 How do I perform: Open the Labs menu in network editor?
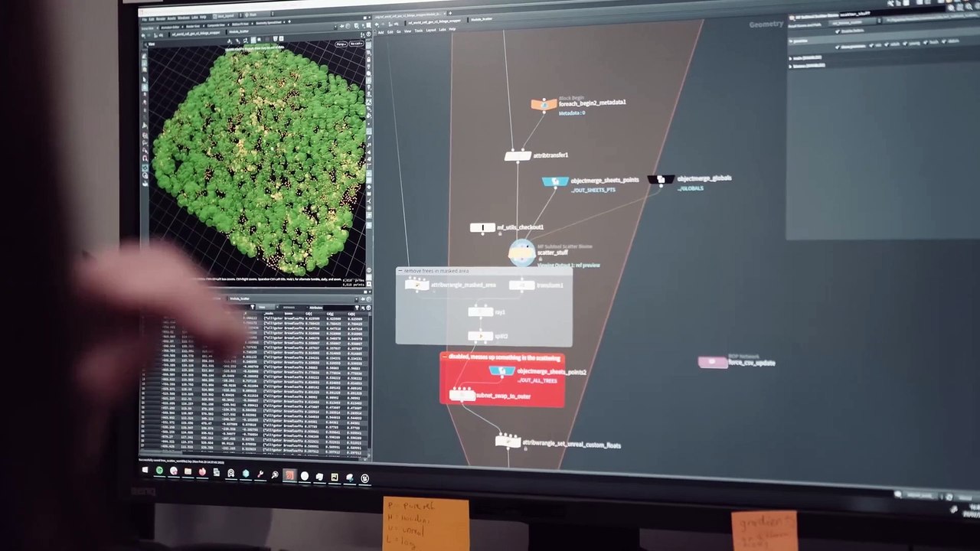pyautogui.click(x=442, y=30)
